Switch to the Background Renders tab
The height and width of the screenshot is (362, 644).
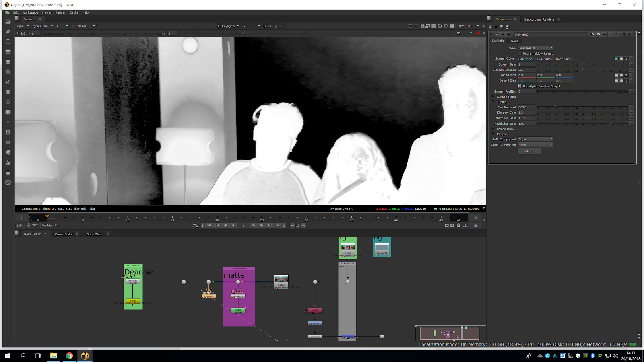point(539,19)
